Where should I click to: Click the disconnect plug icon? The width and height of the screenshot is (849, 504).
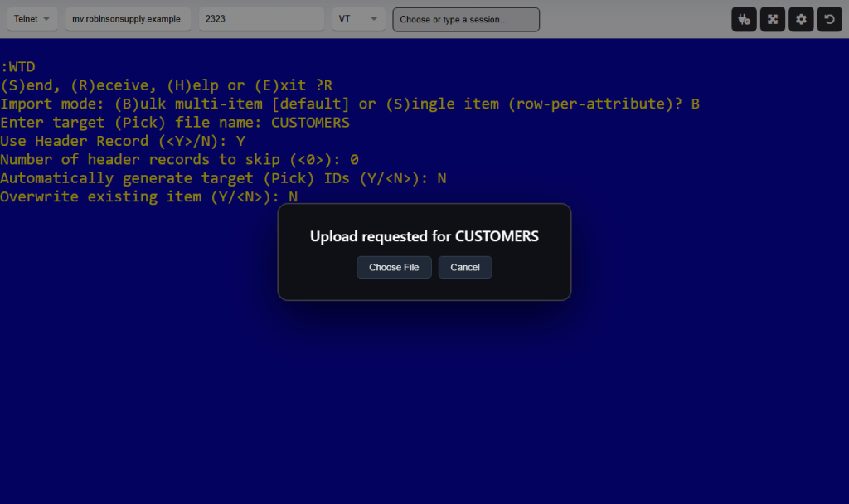coord(744,20)
